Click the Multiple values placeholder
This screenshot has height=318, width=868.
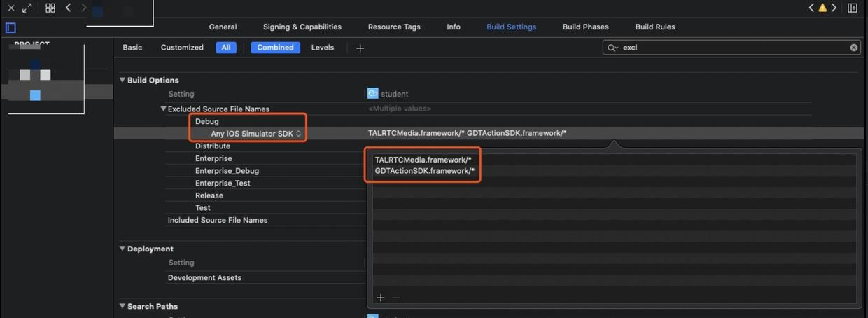coord(400,109)
